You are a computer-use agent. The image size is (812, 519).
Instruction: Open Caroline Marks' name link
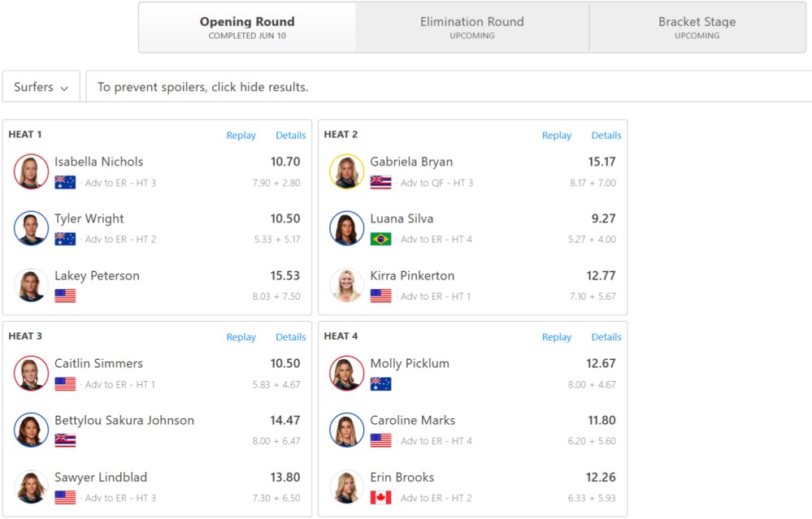tap(412, 420)
